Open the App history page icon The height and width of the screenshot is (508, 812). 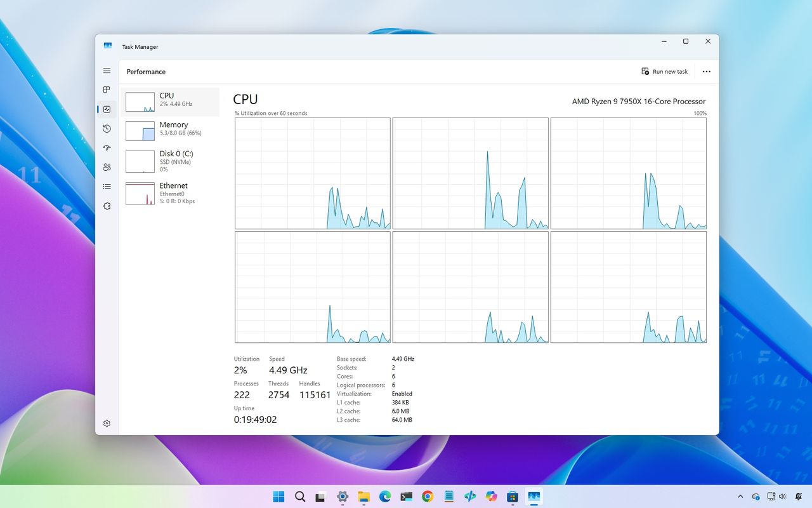coord(107,128)
